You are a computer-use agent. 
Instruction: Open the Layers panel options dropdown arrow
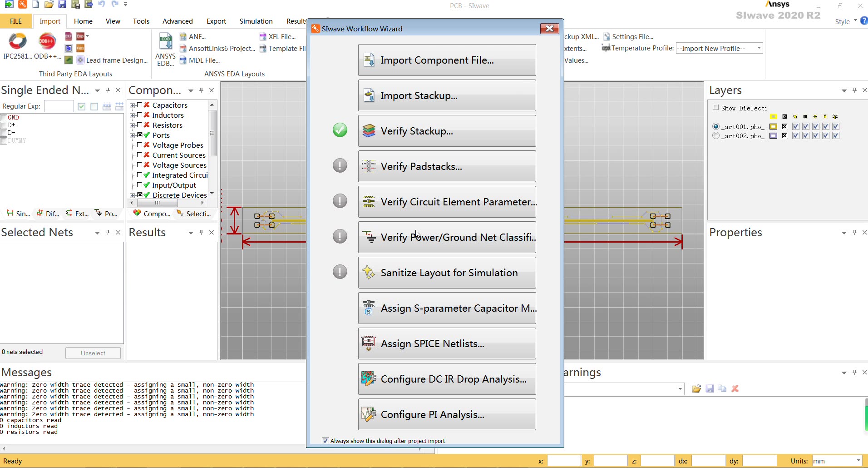tap(844, 91)
